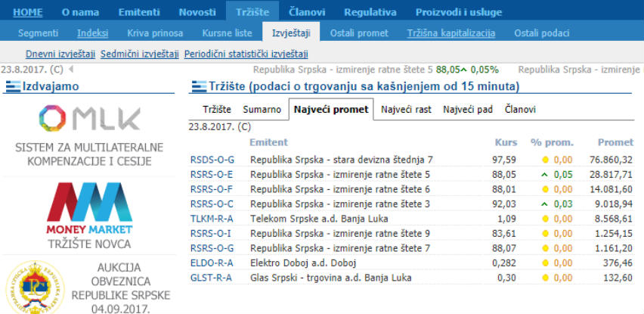Open the Kursne liste submenu
This screenshot has width=644, height=314.
click(x=227, y=33)
